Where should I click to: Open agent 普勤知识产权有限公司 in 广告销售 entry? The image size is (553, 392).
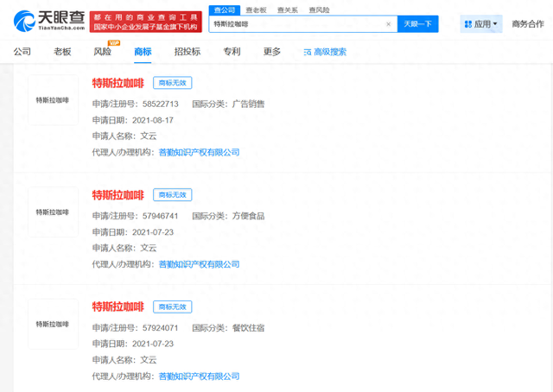[200, 152]
